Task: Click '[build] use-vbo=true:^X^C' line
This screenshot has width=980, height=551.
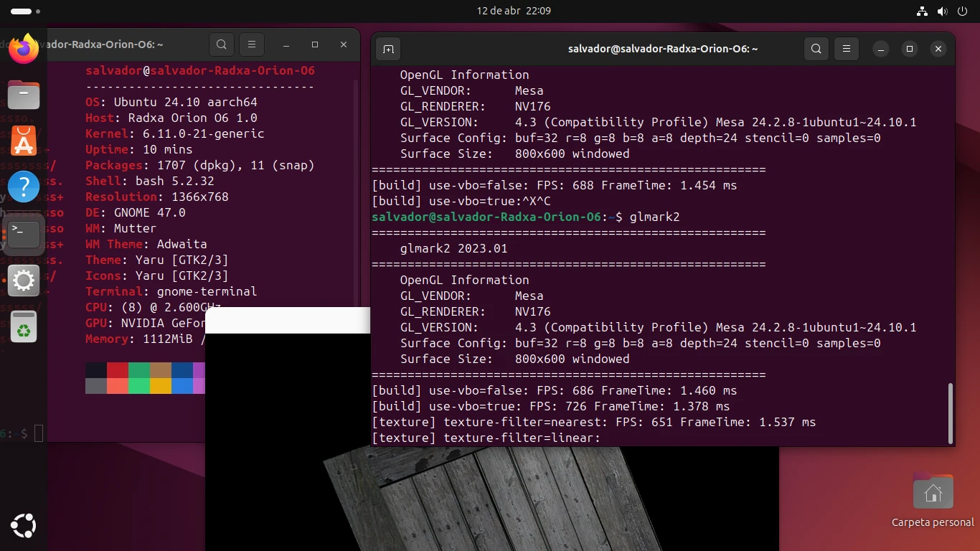Action: click(461, 201)
